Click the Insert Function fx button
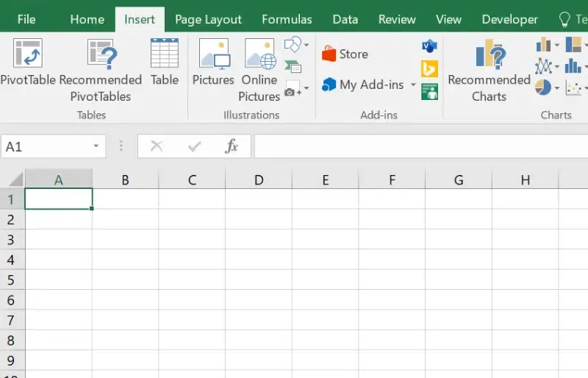This screenshot has height=378, width=588. point(232,146)
